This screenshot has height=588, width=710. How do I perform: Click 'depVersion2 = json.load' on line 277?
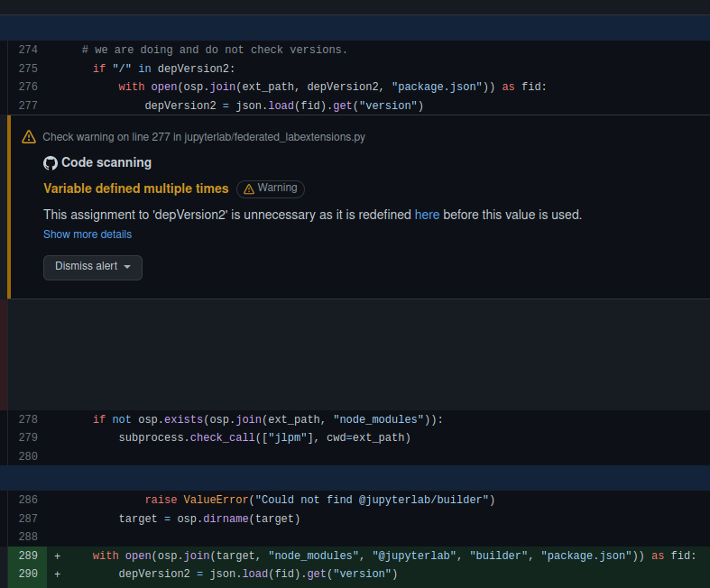click(x=284, y=106)
